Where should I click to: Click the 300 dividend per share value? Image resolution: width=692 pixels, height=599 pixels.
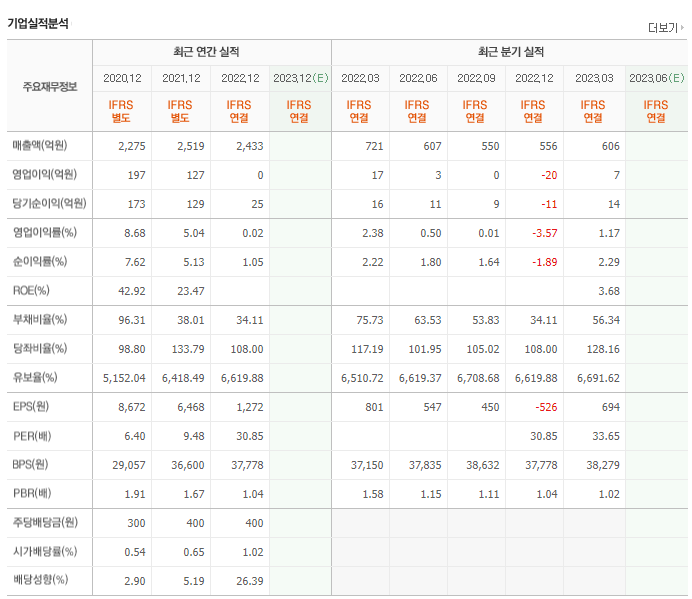click(x=136, y=523)
